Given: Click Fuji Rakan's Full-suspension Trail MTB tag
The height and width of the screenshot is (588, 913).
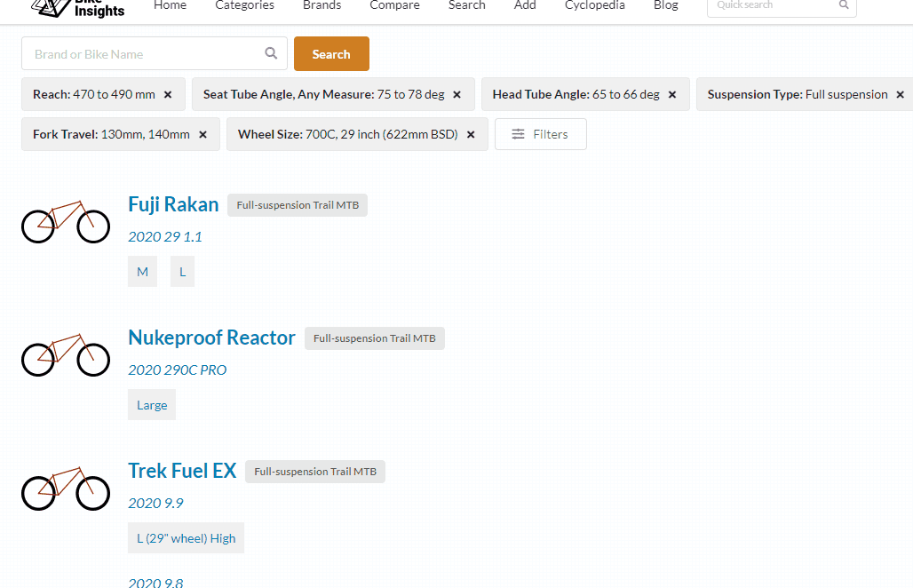Looking at the screenshot, I should click(298, 205).
